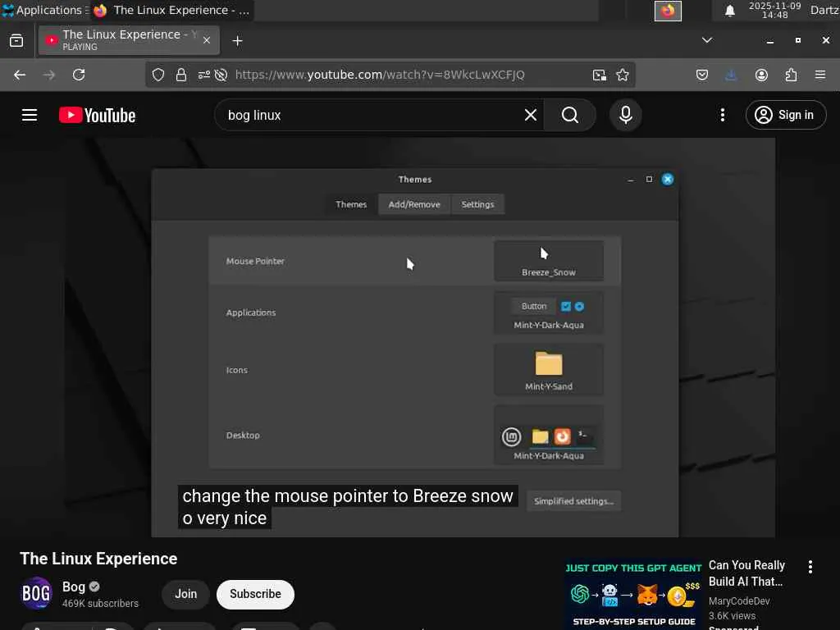Click the MaryCodeDev channel name
This screenshot has height=630, width=840.
(x=739, y=601)
